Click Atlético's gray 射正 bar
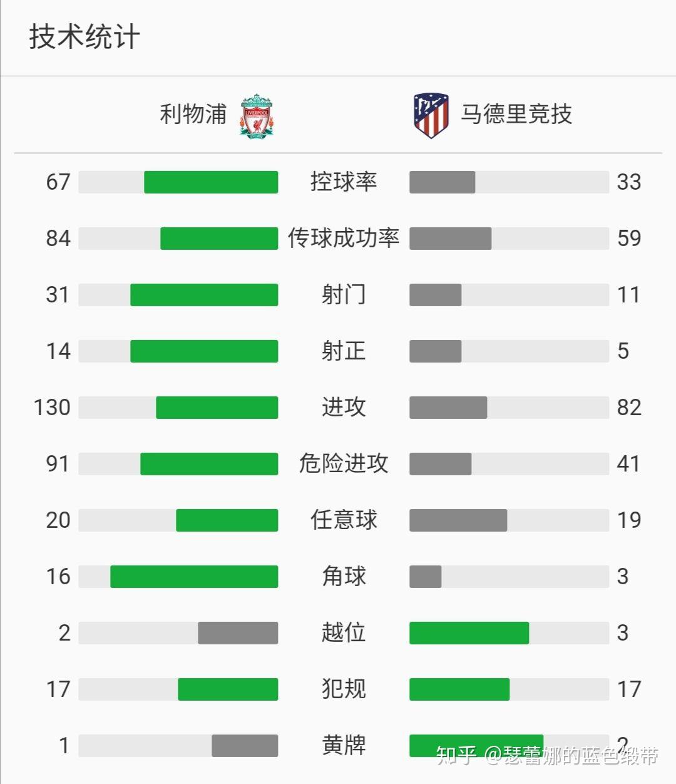Viewport: 676px width, 784px height. coord(436,351)
